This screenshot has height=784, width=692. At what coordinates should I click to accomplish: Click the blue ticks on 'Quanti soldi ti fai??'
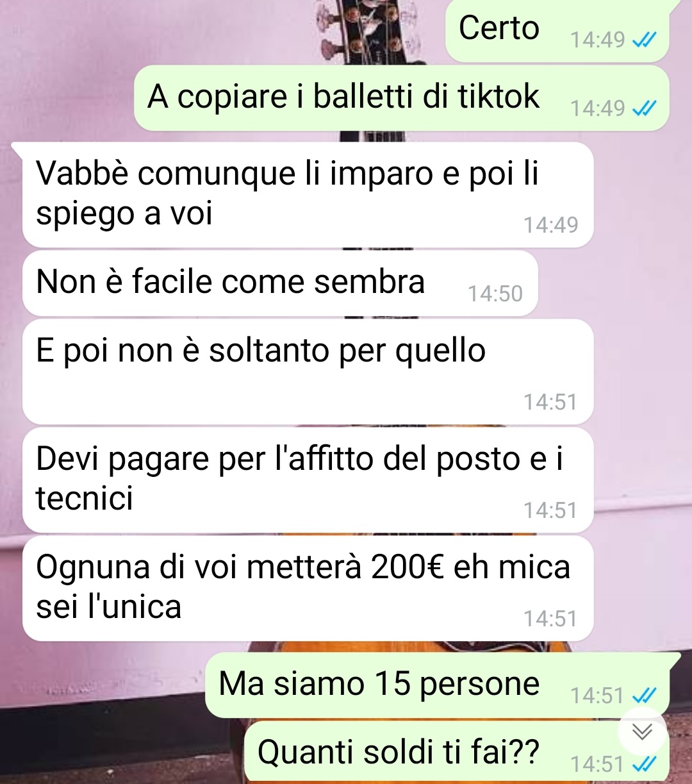644,764
